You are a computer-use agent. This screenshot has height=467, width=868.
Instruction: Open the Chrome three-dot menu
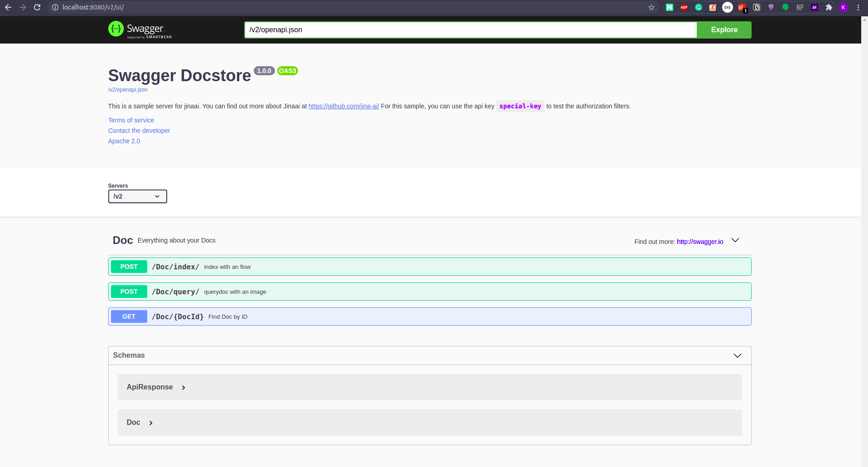(x=858, y=7)
